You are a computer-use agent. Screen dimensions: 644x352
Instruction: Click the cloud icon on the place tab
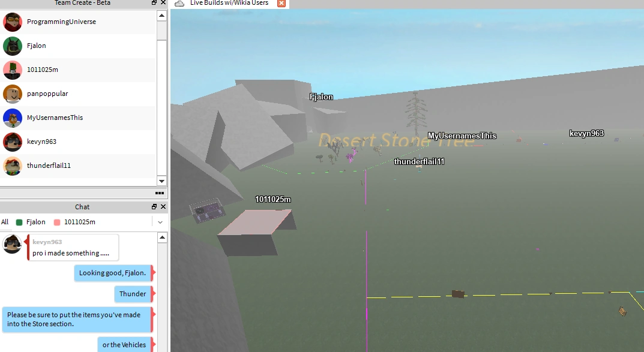click(x=179, y=4)
